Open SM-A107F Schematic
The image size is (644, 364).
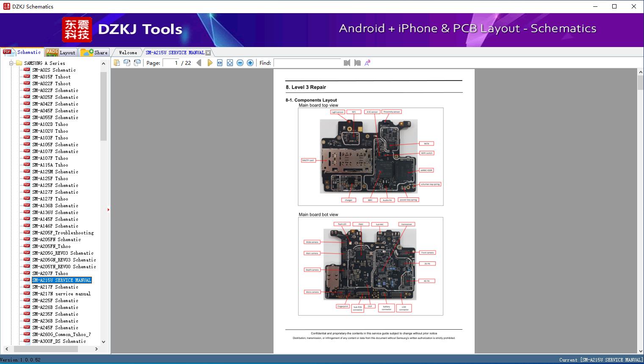[55, 151]
